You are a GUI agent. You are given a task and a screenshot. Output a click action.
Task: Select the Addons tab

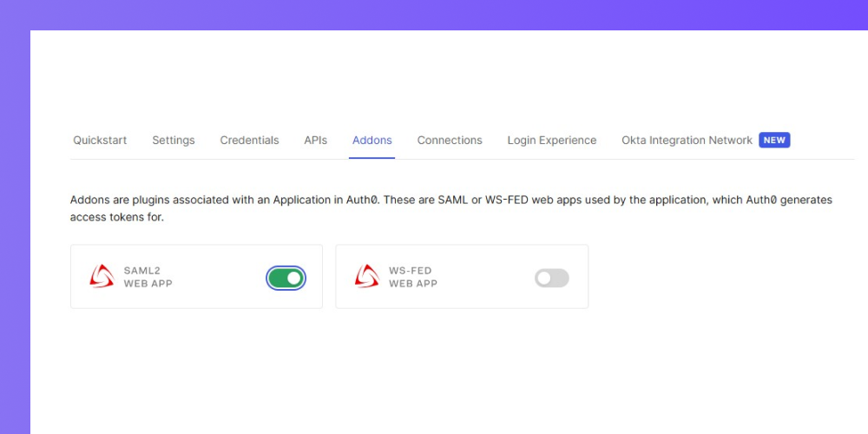372,141
